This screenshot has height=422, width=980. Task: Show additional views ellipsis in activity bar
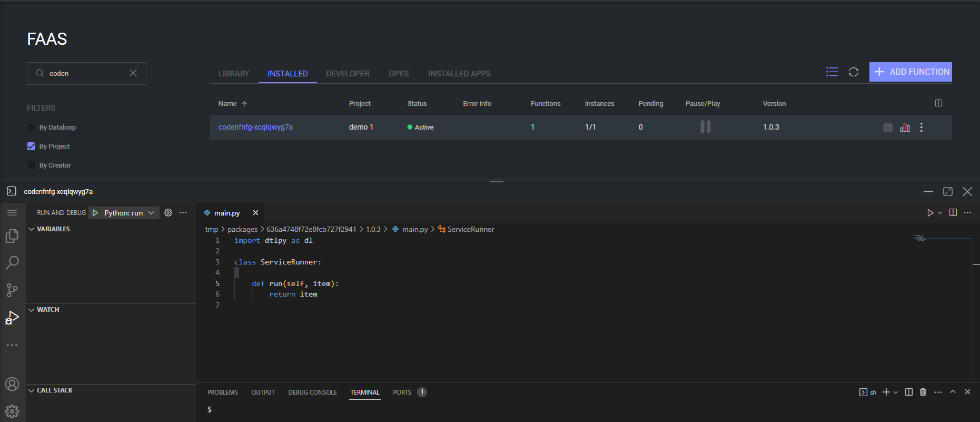pos(12,345)
